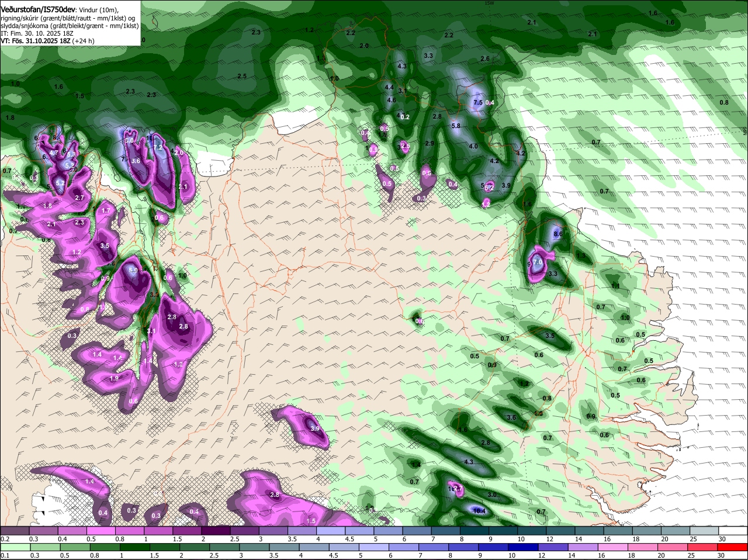Image resolution: width=748 pixels, height=560 pixels.
Task: Select the '2.6' precipitation value on map
Action: (x=485, y=58)
